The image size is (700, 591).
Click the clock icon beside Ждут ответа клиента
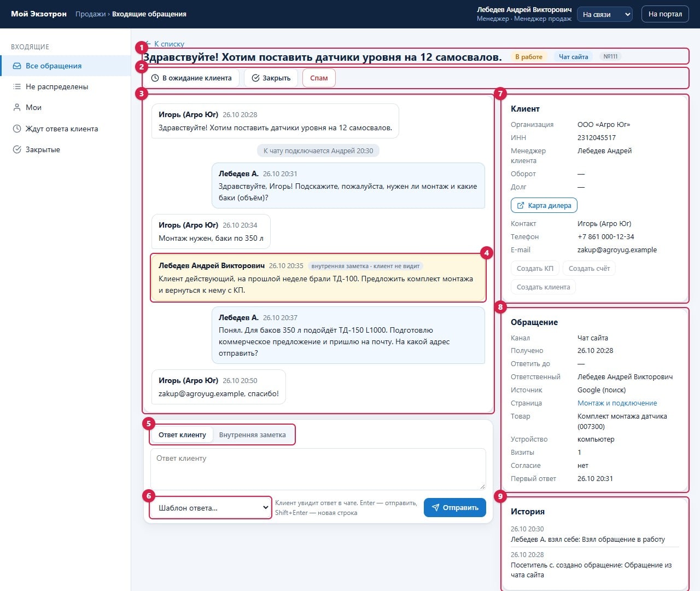pos(17,129)
